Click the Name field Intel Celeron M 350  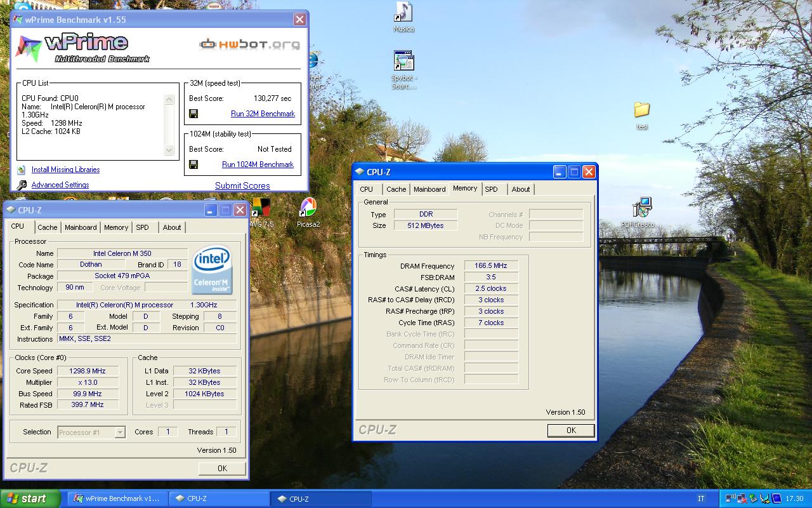122,253
